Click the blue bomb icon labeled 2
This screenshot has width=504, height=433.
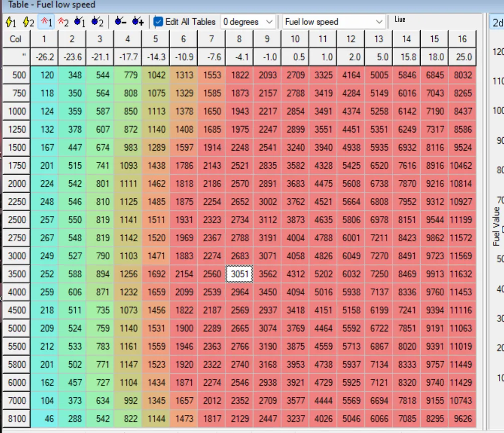pos(97,22)
